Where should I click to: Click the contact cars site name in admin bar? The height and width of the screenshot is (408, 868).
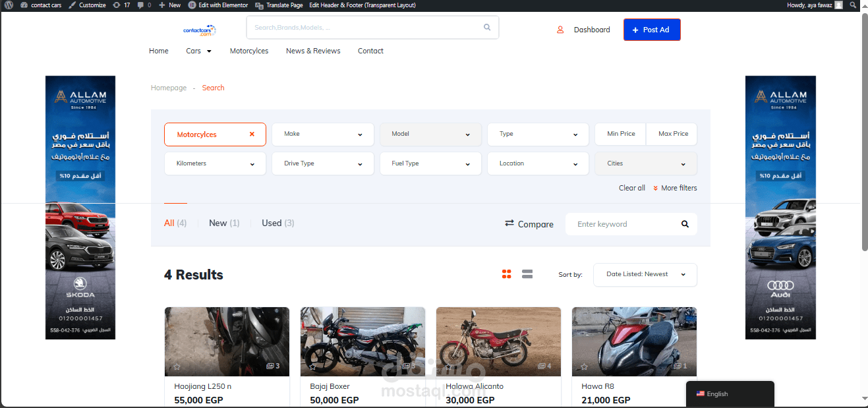[41, 5]
